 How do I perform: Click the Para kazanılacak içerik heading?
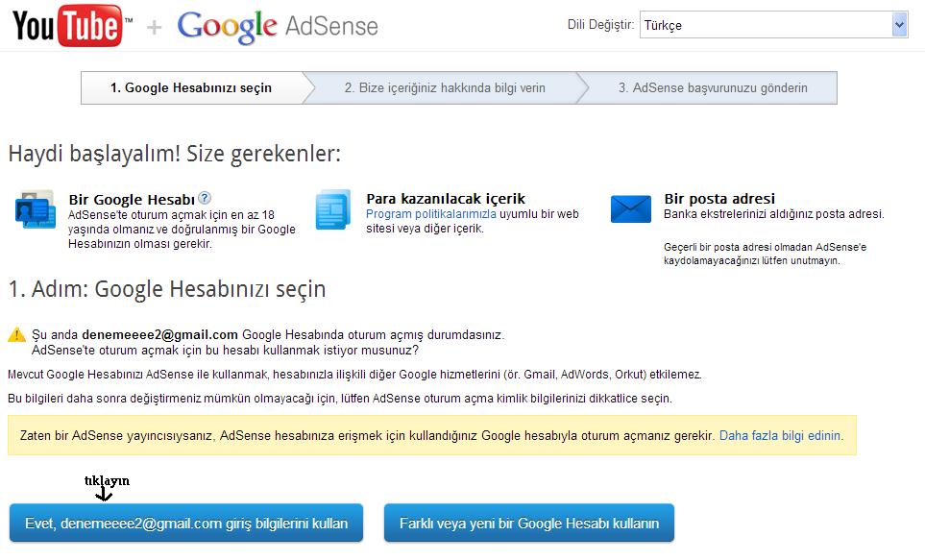click(x=446, y=199)
